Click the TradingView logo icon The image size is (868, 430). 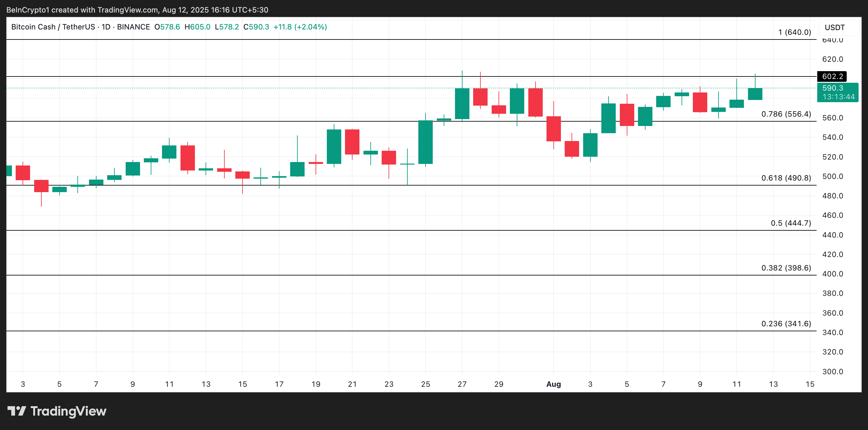point(17,411)
